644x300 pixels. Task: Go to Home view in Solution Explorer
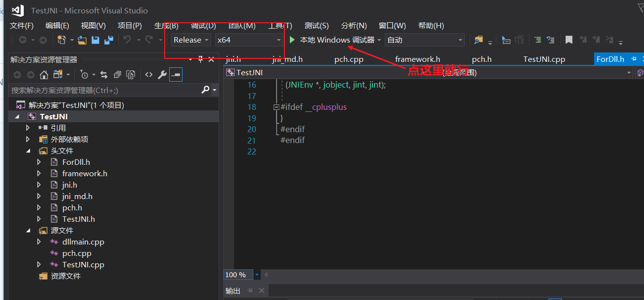pos(44,75)
